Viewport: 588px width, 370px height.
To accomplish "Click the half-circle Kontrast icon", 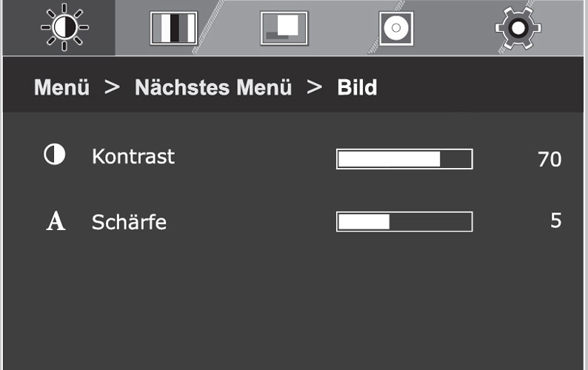I will coord(55,155).
